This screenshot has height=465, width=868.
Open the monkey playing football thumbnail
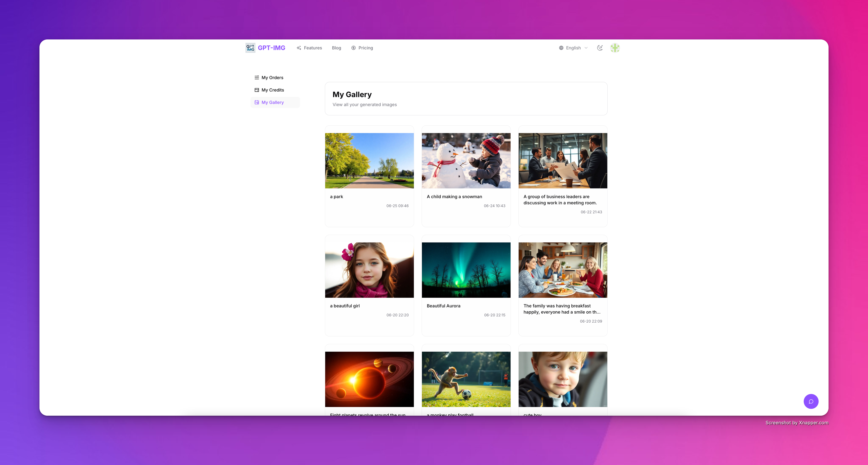(466, 379)
